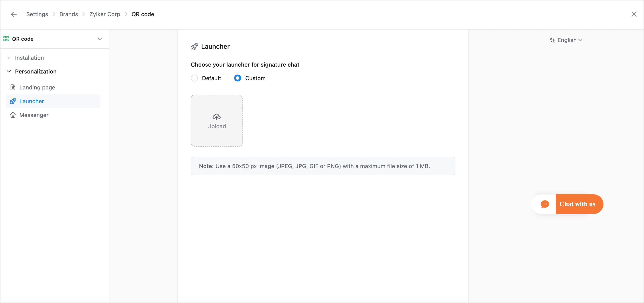Click the Launcher rocket icon in sidebar
Viewport: 644px width, 303px height.
13,101
